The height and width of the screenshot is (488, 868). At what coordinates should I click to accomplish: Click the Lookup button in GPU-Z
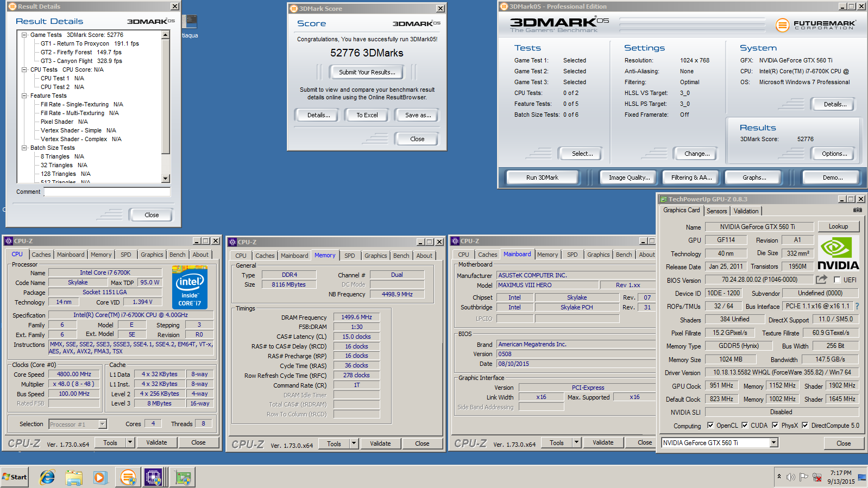pyautogui.click(x=838, y=226)
